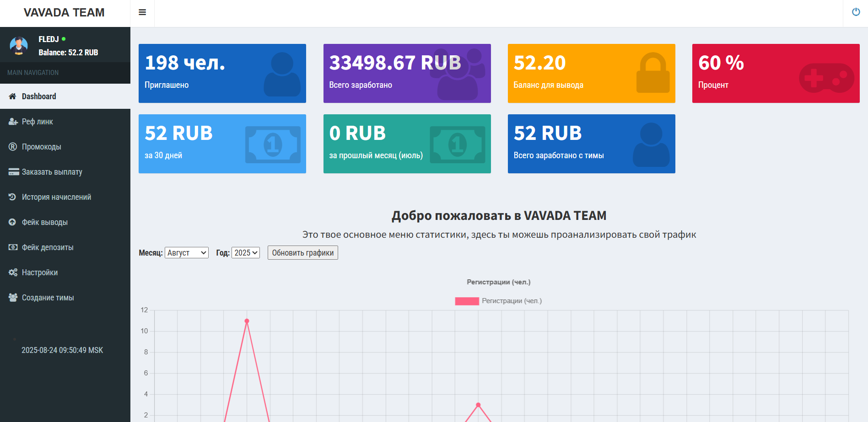Click the FLEDJ user avatar
The width and height of the screenshot is (868, 422).
[19, 46]
